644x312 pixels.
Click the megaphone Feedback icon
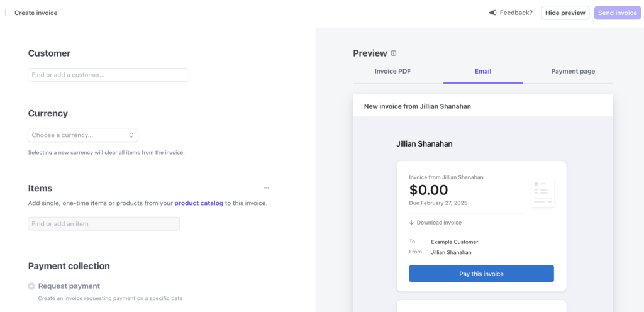pos(492,13)
